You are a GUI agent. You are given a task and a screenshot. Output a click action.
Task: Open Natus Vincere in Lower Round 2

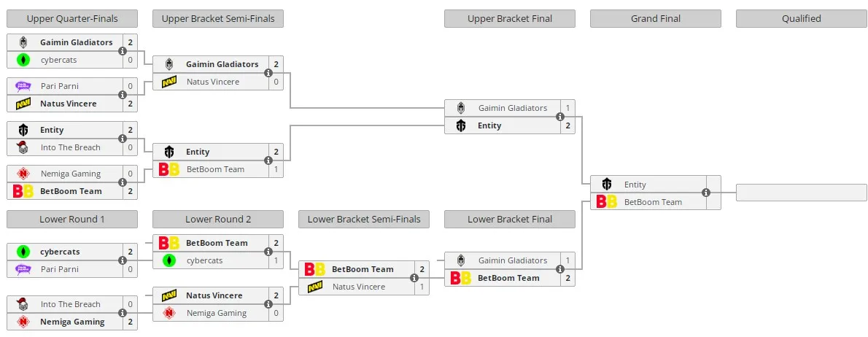click(214, 295)
